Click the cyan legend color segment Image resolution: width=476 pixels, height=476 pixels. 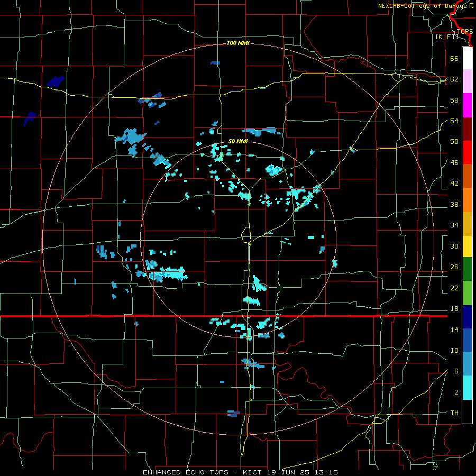coord(467,388)
